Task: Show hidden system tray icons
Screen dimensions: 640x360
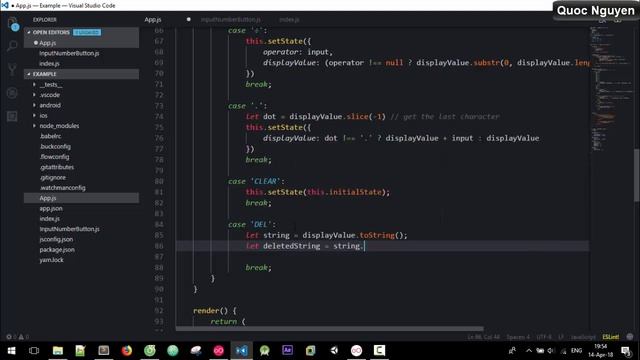Action: (529, 351)
